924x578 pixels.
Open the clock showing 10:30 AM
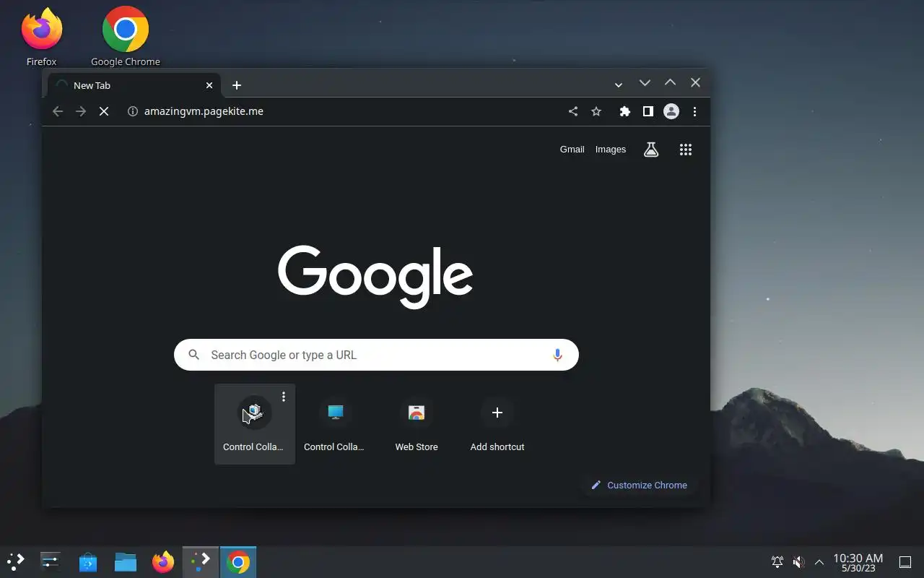[x=858, y=562]
